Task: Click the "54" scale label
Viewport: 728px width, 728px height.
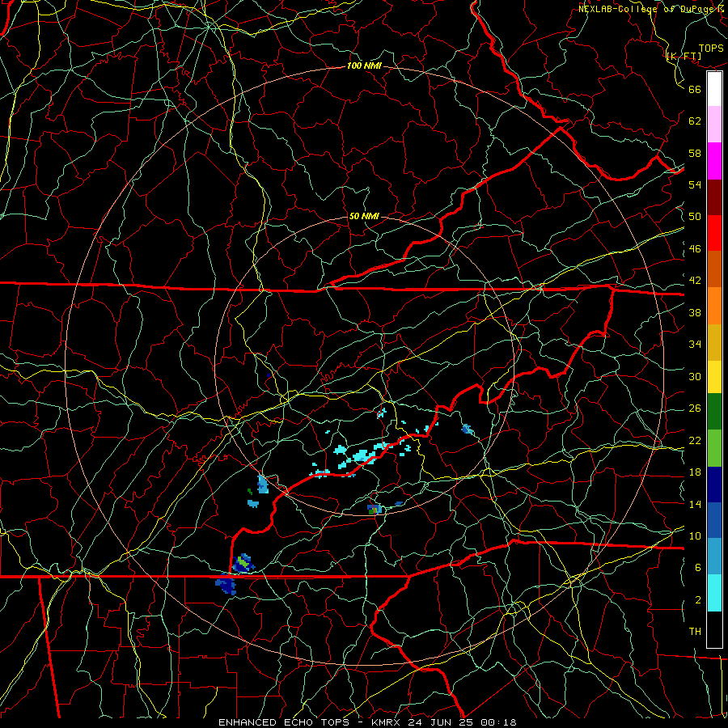Action: [695, 184]
